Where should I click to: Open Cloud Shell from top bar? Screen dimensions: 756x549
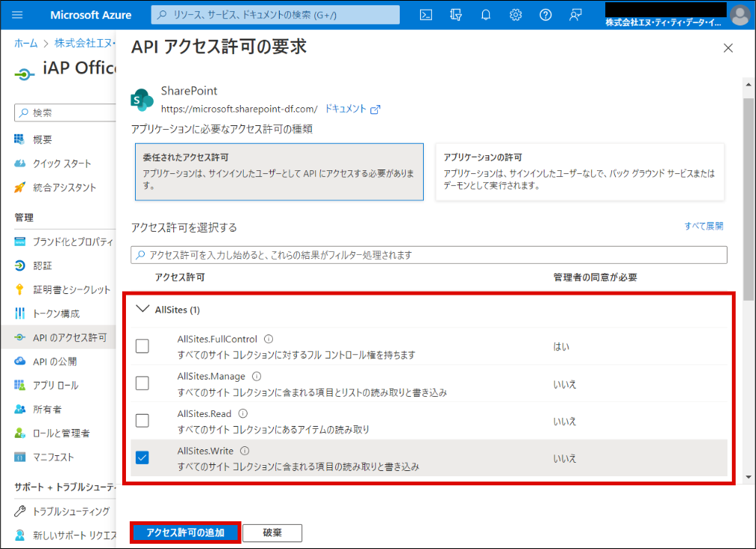click(425, 15)
